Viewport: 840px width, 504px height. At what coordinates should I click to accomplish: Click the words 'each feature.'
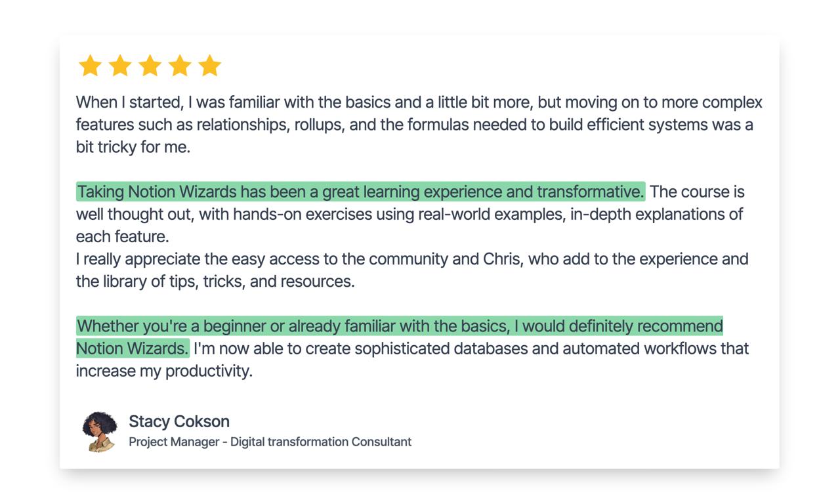[122, 236]
